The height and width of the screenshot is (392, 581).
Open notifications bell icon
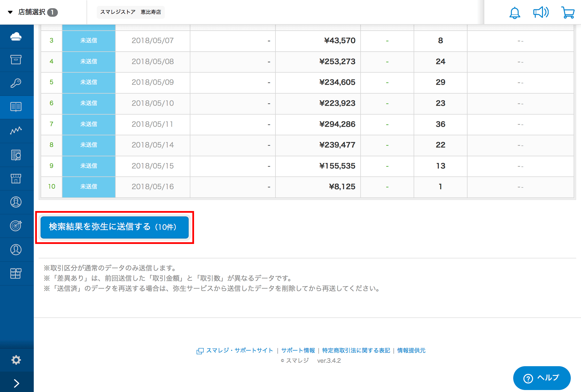[515, 13]
